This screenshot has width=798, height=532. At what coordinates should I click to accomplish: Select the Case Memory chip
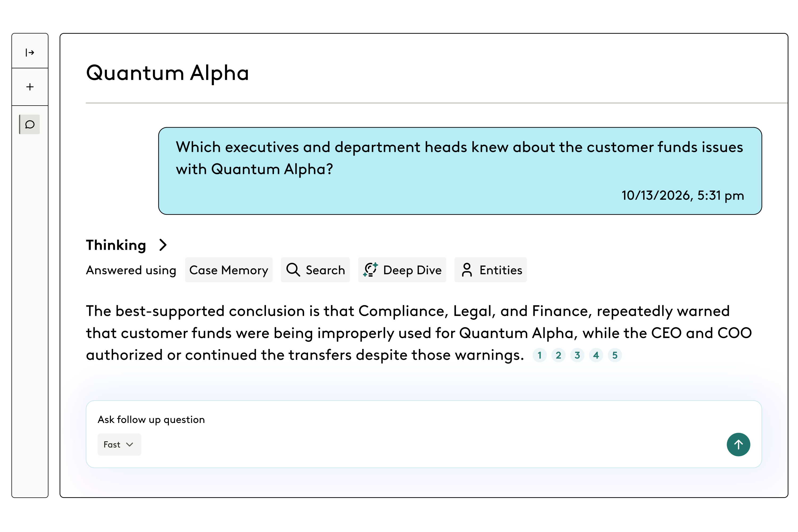click(x=229, y=270)
